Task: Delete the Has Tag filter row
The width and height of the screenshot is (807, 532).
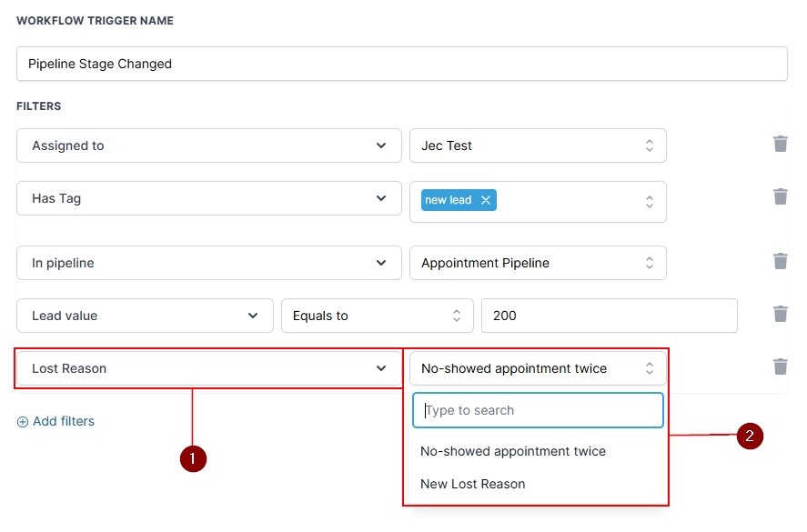Action: [780, 196]
